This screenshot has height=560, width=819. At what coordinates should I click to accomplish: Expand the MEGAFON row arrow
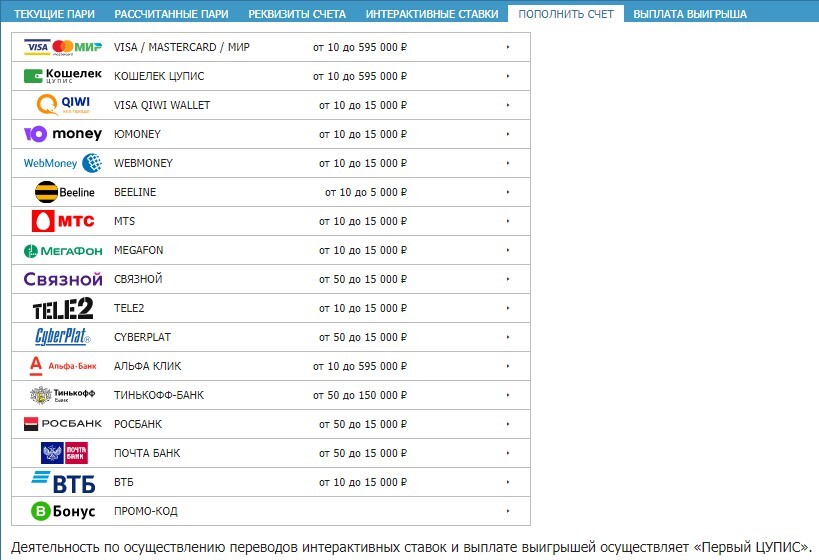tap(508, 250)
